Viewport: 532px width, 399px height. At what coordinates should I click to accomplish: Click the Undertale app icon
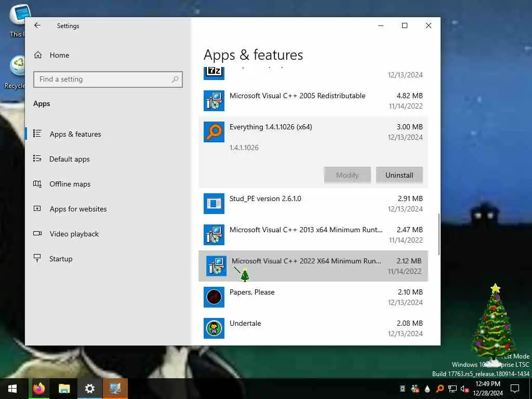214,328
